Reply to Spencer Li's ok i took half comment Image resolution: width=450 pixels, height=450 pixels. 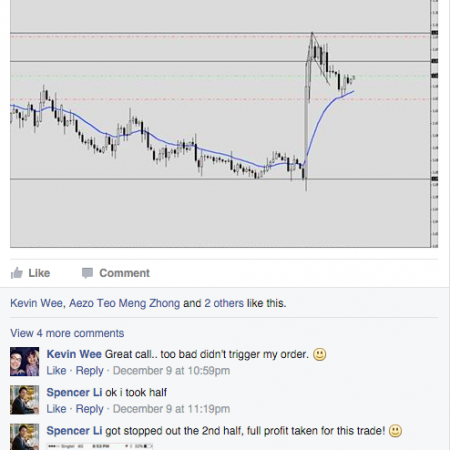pyautogui.click(x=89, y=409)
